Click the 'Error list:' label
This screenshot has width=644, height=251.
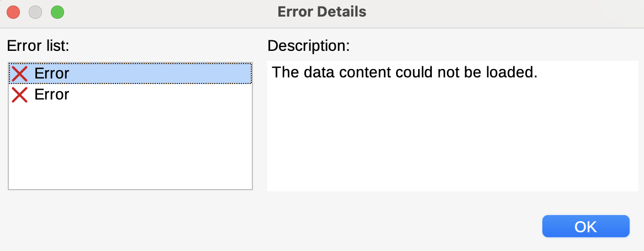(38, 45)
